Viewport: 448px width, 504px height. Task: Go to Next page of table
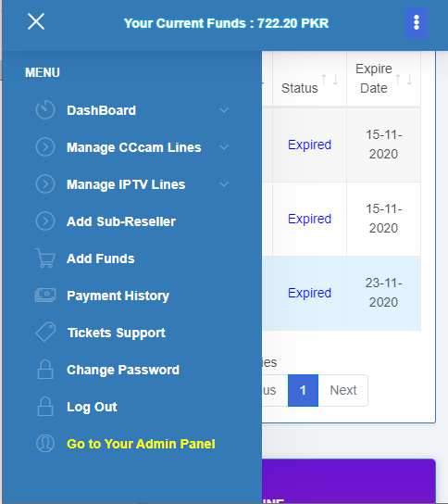point(343,390)
